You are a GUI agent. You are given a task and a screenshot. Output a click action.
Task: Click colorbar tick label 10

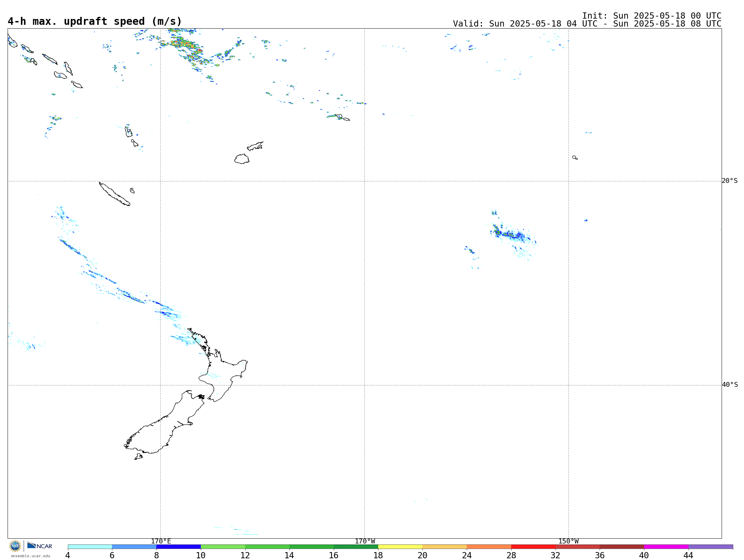point(201,555)
